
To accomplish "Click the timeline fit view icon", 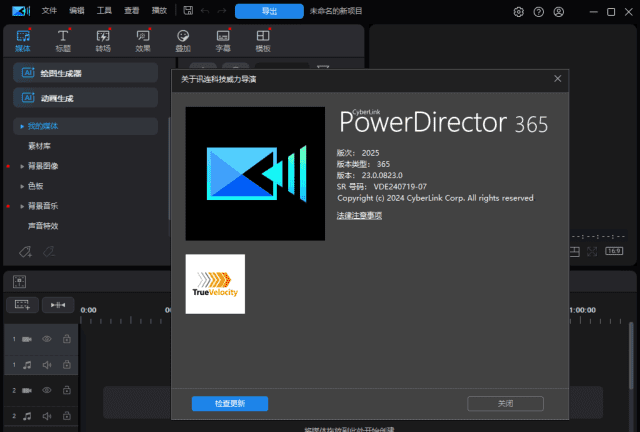I will click(x=19, y=281).
